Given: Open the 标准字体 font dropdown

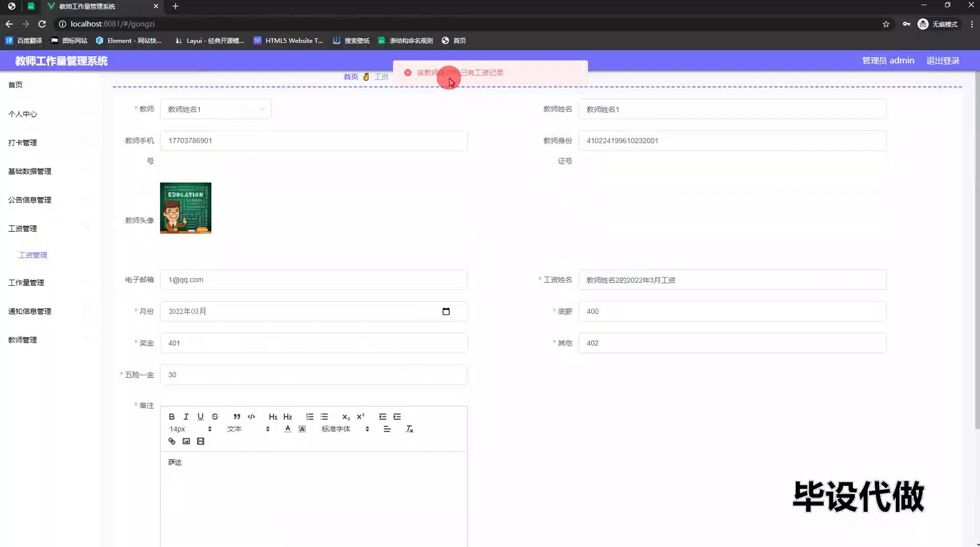Looking at the screenshot, I should pyautogui.click(x=345, y=429).
